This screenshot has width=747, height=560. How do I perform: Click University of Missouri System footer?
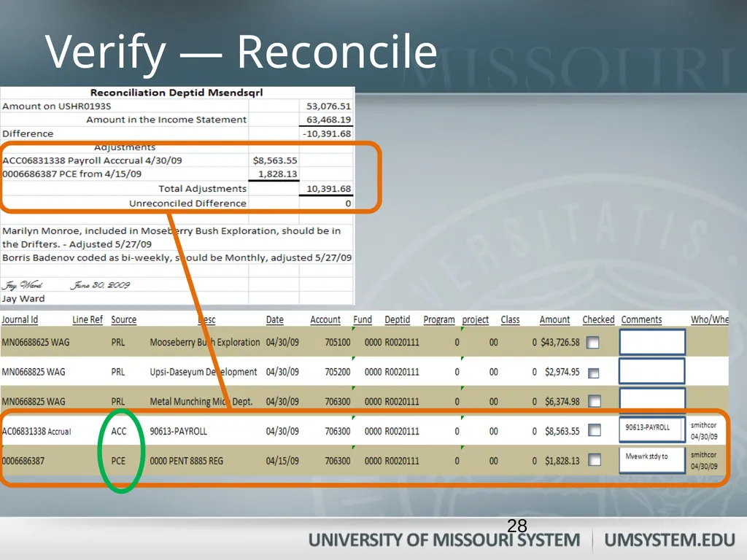point(444,540)
